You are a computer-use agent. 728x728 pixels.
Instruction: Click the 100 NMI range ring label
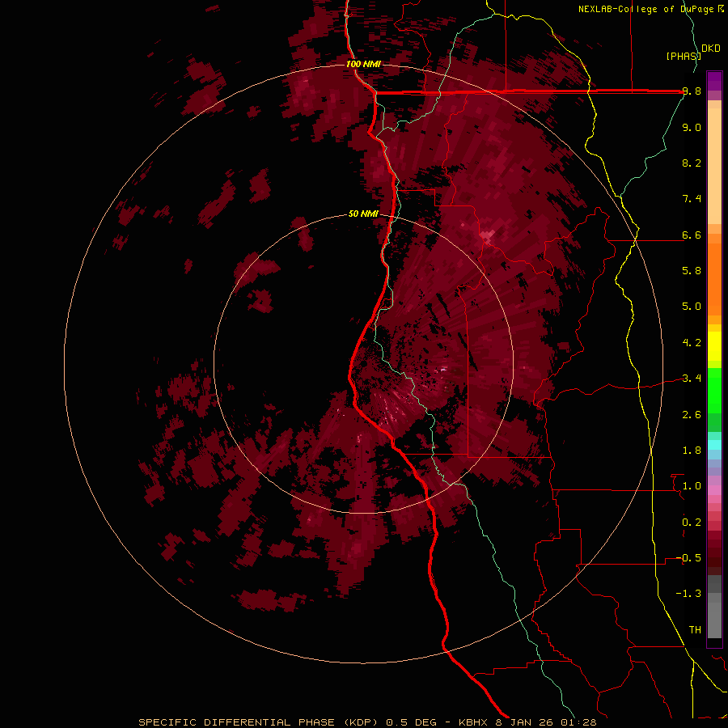pyautogui.click(x=363, y=64)
